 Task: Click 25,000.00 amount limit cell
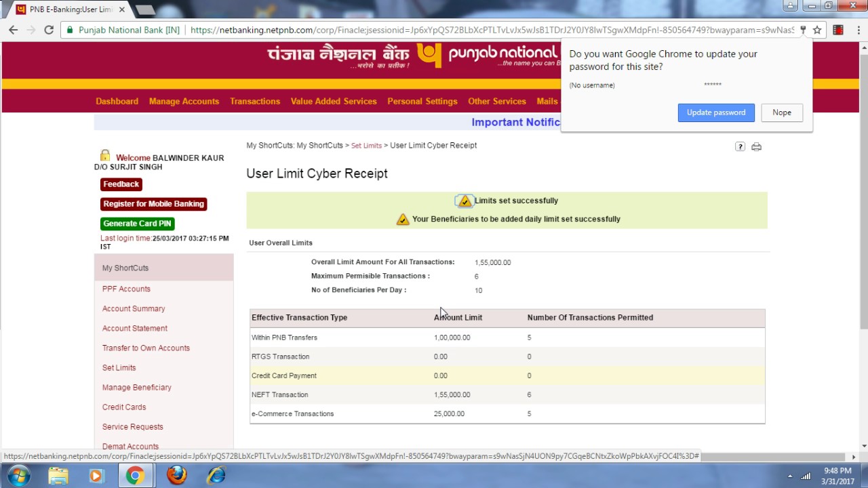pos(449,413)
